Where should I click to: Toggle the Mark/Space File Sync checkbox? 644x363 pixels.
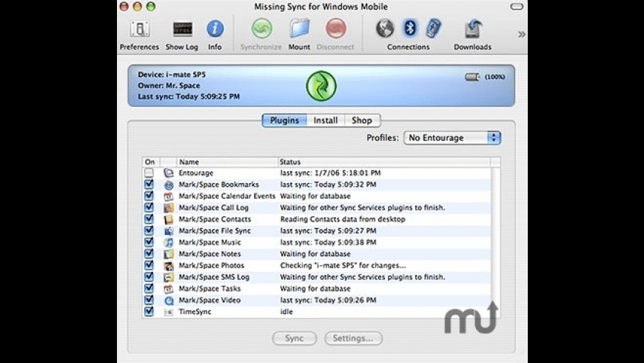point(149,230)
